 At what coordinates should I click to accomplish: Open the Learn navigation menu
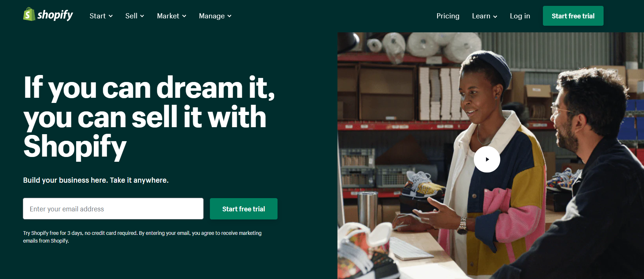484,16
